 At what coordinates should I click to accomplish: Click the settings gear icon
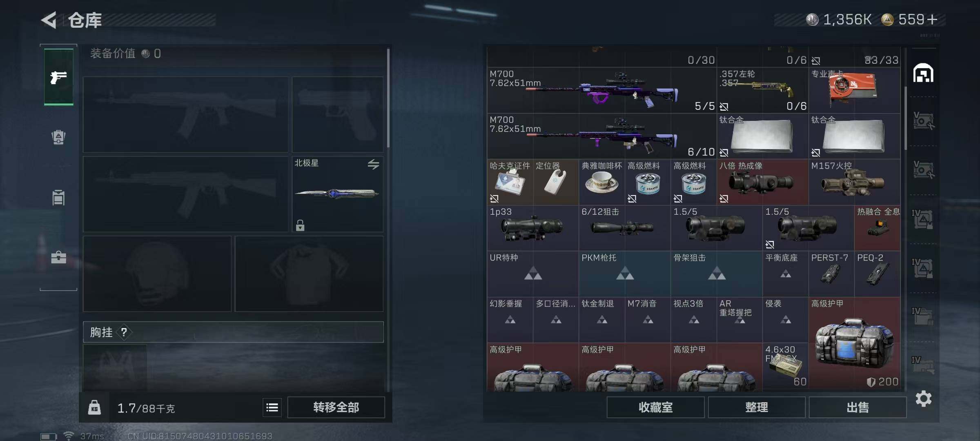tap(924, 399)
